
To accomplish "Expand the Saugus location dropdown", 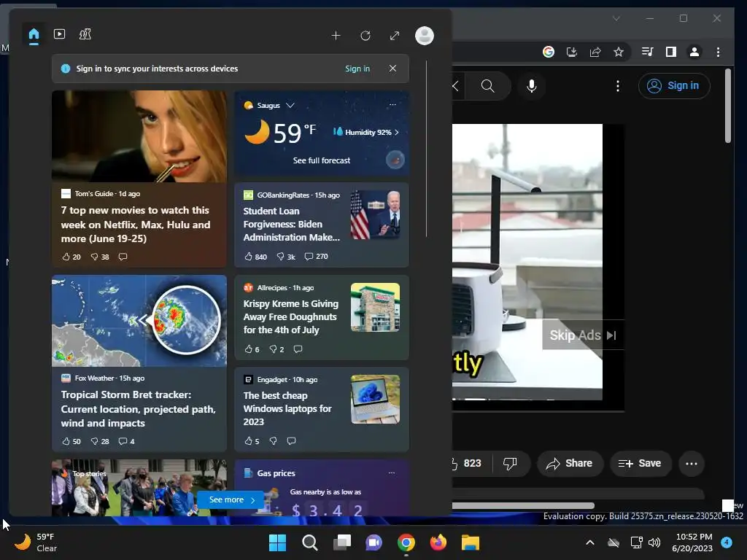I will pos(290,105).
